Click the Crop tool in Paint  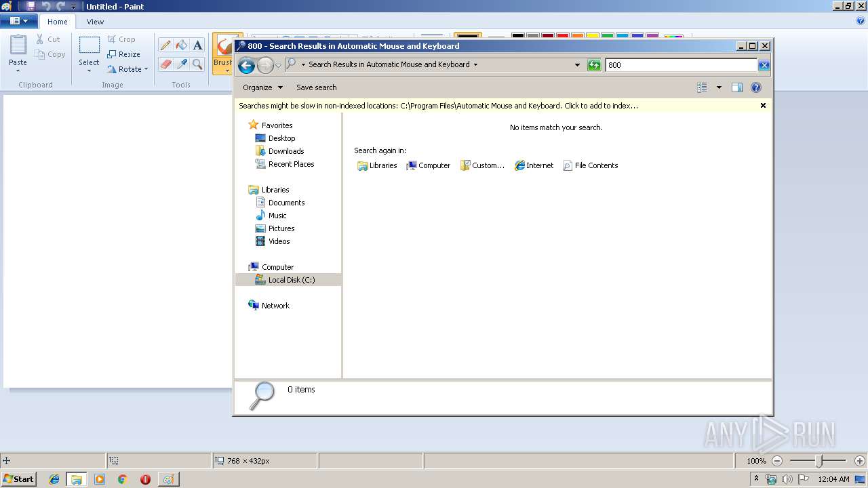pos(121,39)
